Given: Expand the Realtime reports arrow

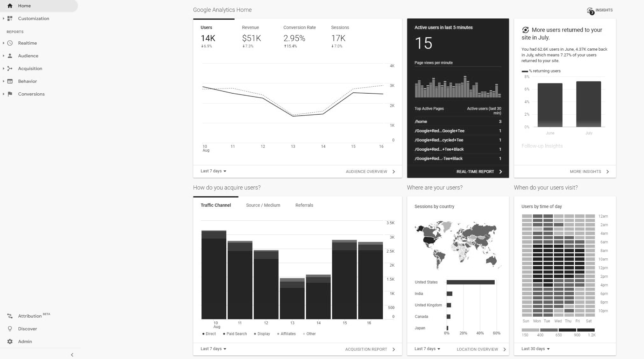Looking at the screenshot, I should click(x=4, y=43).
